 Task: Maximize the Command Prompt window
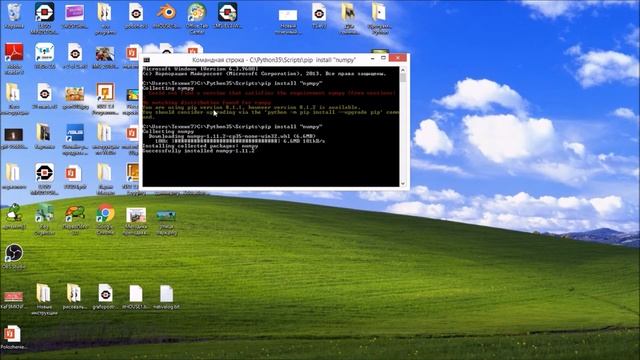click(383, 58)
